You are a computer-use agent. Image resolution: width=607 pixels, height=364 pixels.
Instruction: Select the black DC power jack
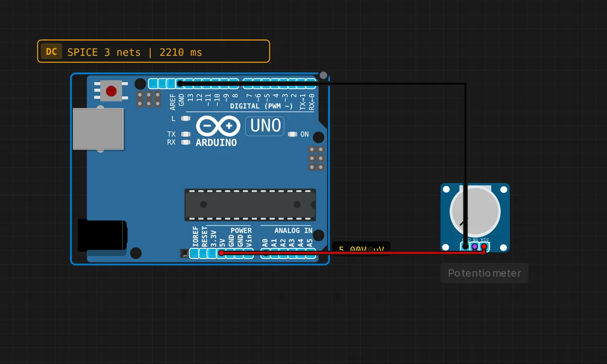[103, 235]
